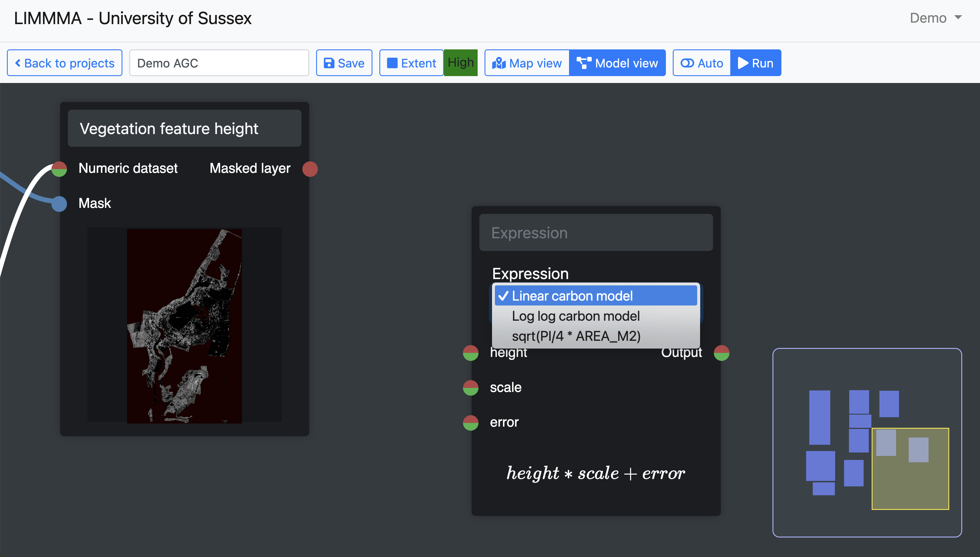The width and height of the screenshot is (980, 557).
Task: Click the blue Mask input socket
Action: (59, 204)
